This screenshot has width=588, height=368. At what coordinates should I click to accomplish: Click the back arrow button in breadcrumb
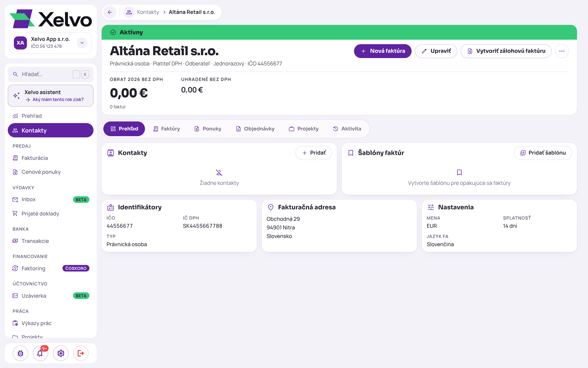pos(110,12)
